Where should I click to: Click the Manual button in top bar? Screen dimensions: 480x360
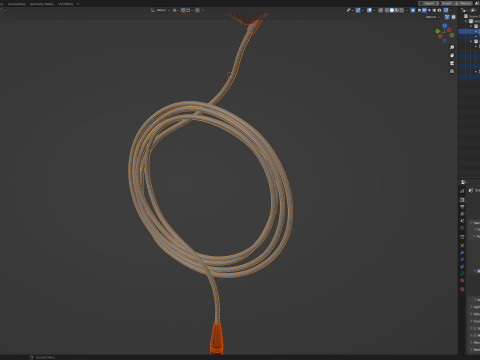pyautogui.click(x=464, y=3)
